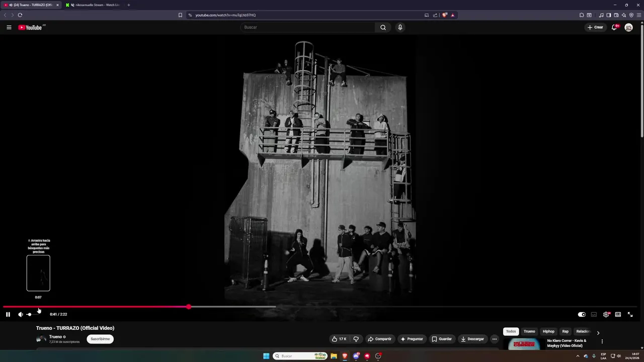Click the YouTube search field
Viewport: 644px width, 362px height.
coord(307,27)
